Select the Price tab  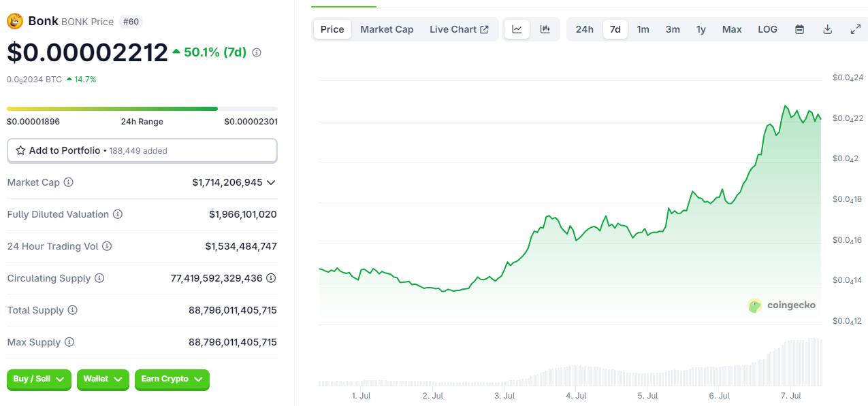point(332,29)
